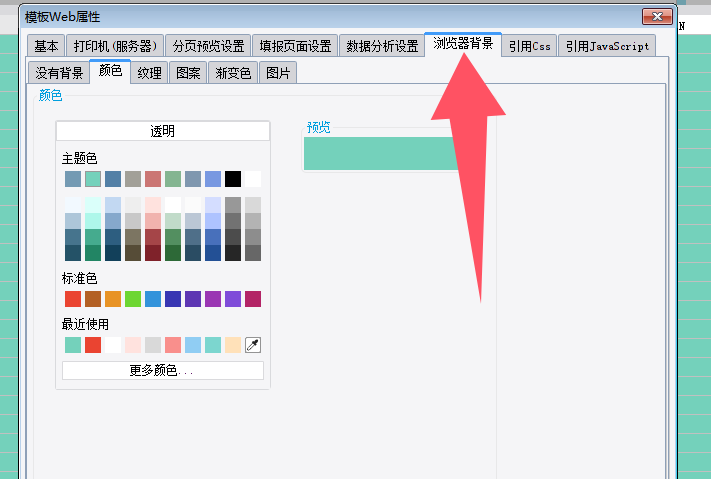The height and width of the screenshot is (479, 711).
Task: Open the 图片 background sub-tab
Action: point(278,73)
